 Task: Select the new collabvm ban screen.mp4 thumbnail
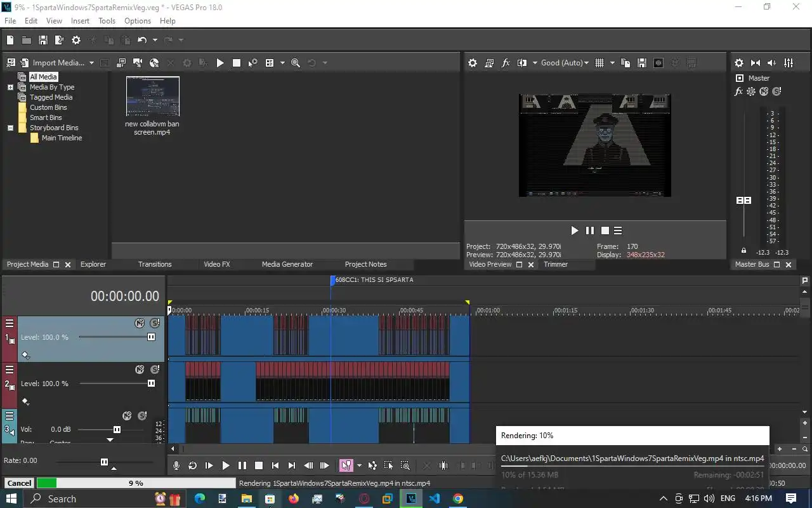[x=152, y=97]
